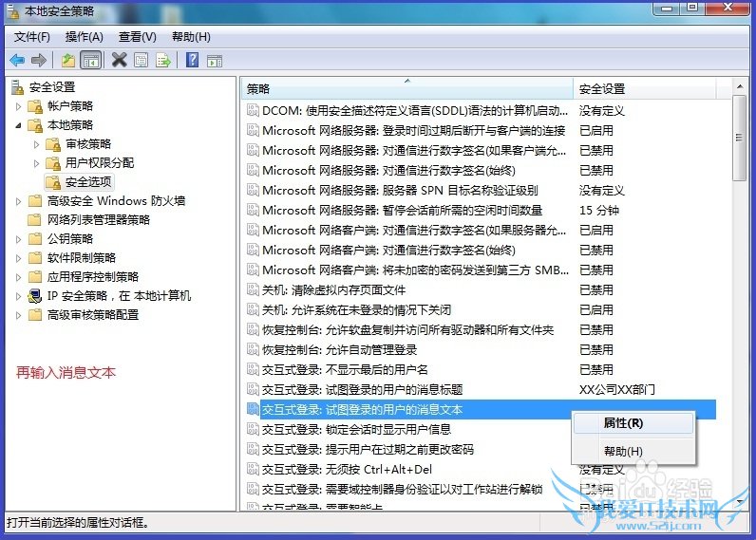This screenshot has height=540, width=756.
Task: Choose 属性(R) from context menu
Action: tap(633, 423)
